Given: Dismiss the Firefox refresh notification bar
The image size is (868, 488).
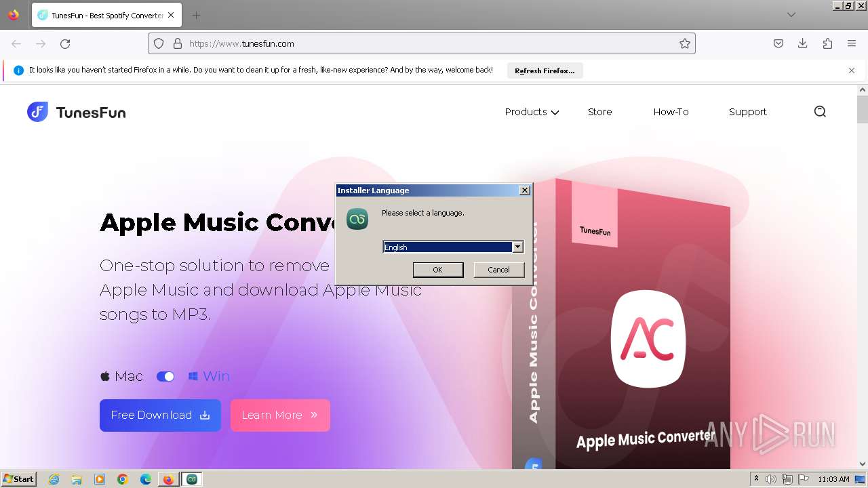Looking at the screenshot, I should tap(852, 70).
